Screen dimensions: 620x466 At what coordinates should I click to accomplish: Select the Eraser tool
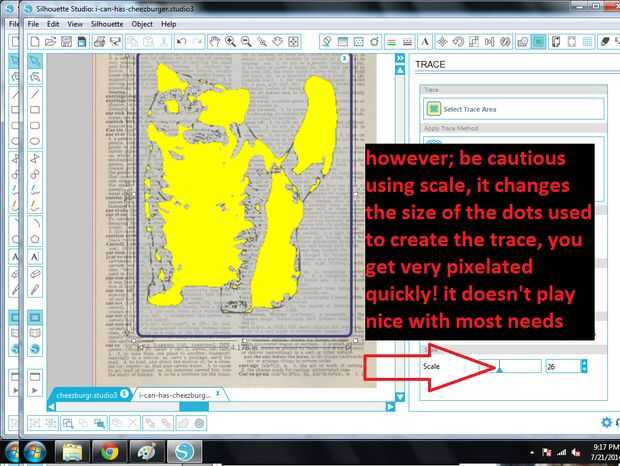click(35, 274)
